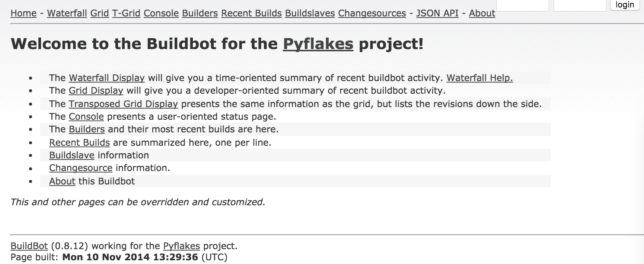Click the password input field
The height and width of the screenshot is (264, 644).
(x=581, y=5)
